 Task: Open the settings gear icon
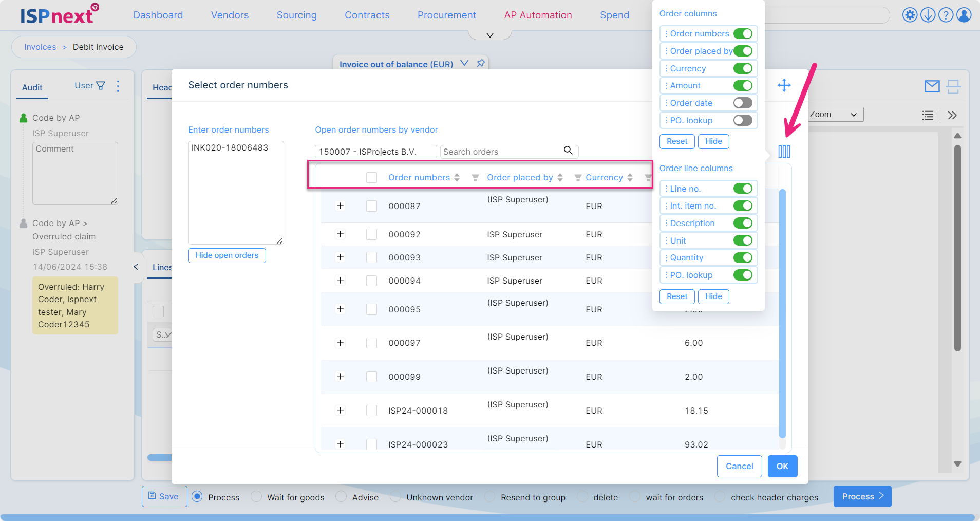[x=910, y=15]
